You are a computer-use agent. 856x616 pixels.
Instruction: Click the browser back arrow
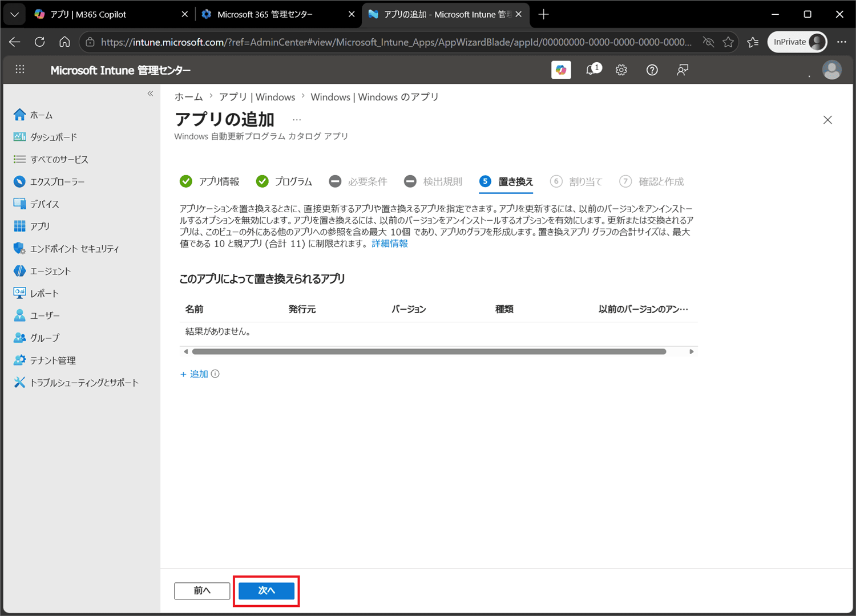[x=15, y=42]
